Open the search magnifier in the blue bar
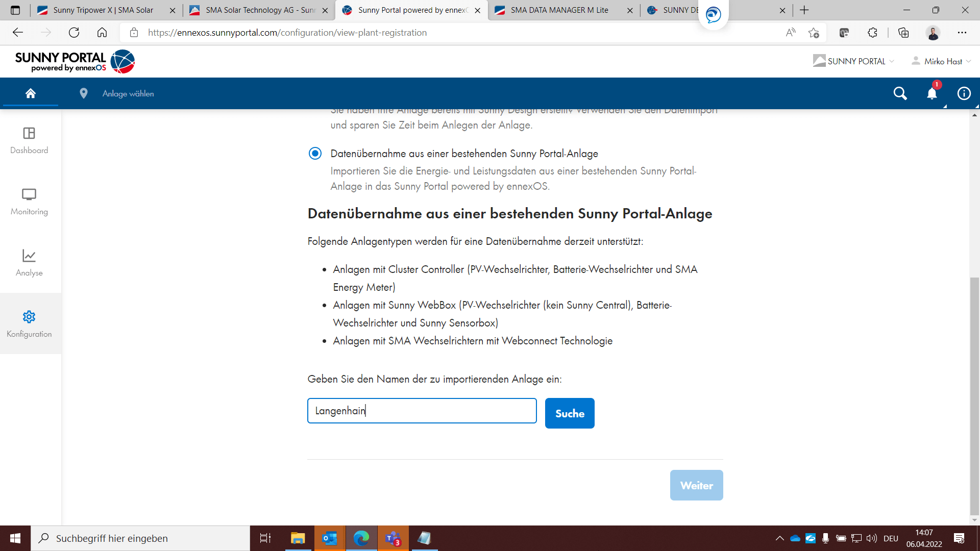 [x=900, y=93]
